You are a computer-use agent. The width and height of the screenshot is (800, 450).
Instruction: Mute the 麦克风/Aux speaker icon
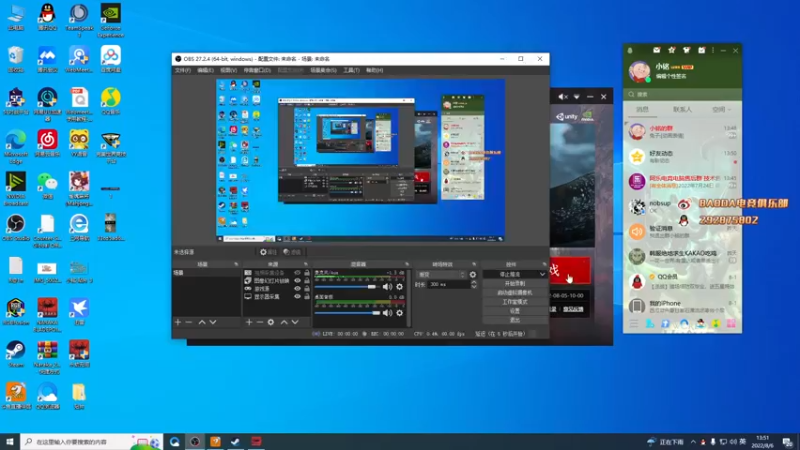[x=387, y=287]
